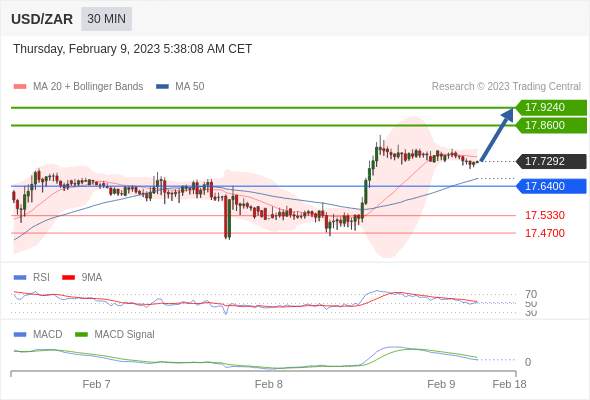
Task: Click the MA 50 blue legend swatch
Action: (162, 87)
